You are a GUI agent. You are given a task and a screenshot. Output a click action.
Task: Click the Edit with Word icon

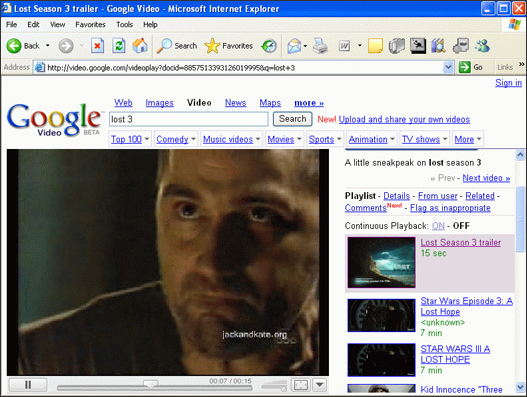pos(344,46)
